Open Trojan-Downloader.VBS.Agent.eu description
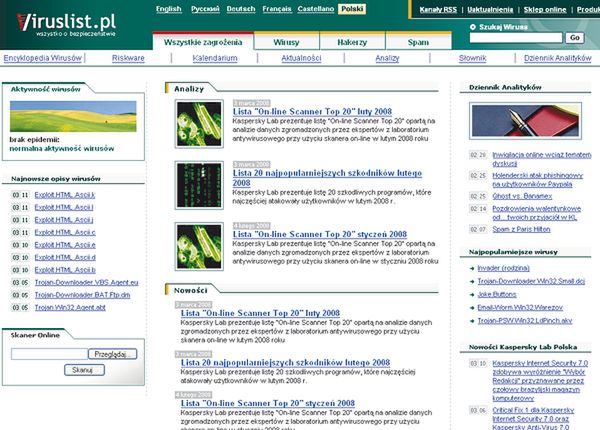Viewport: 600px width, 430px height. [x=86, y=282]
